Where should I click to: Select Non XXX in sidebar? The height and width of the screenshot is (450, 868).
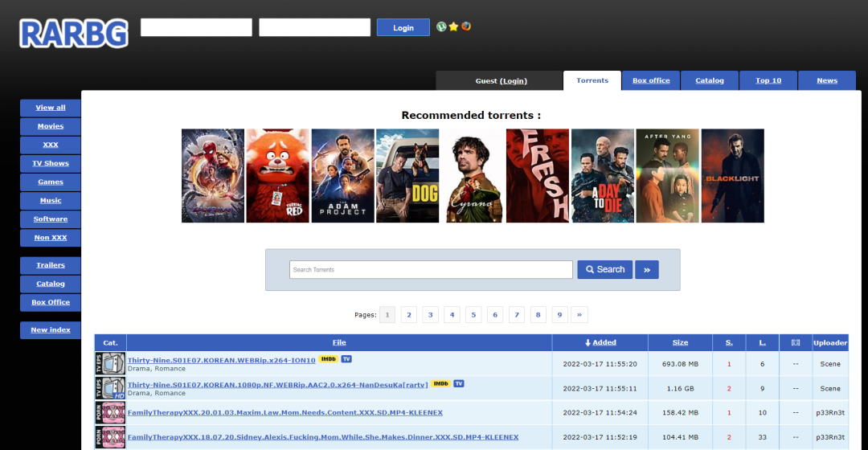(x=51, y=237)
